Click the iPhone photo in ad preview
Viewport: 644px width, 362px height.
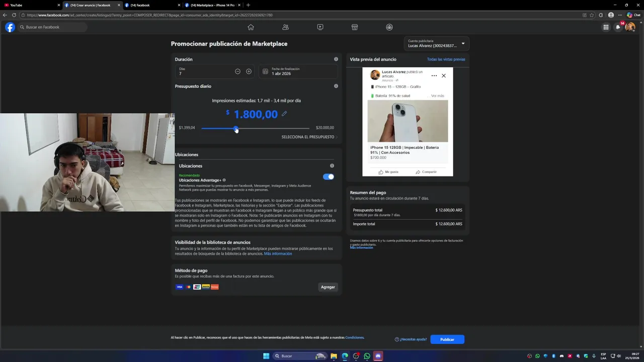click(x=408, y=121)
